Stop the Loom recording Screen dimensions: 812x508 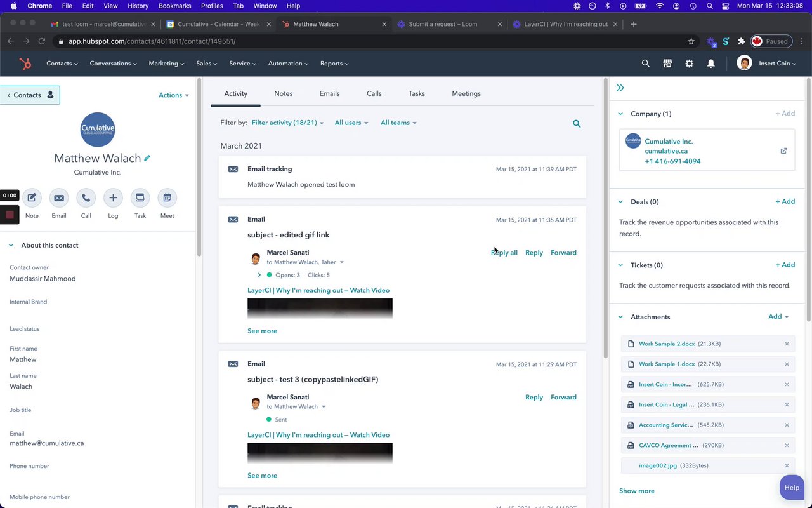[10, 215]
